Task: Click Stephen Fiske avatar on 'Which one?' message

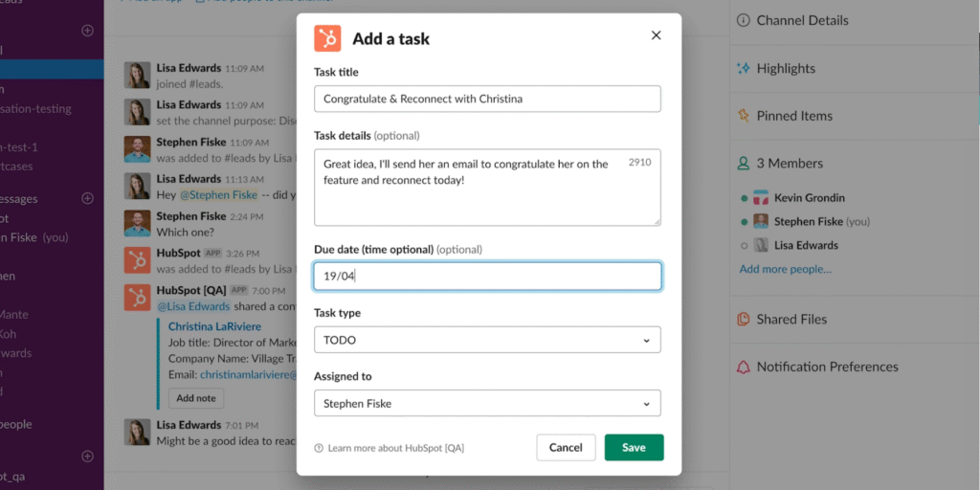Action: (x=137, y=223)
